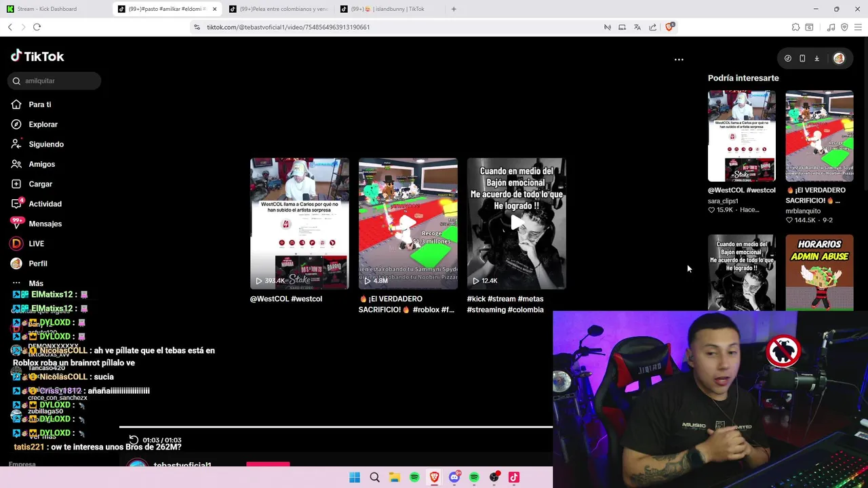Click the video progress bar

336,427
